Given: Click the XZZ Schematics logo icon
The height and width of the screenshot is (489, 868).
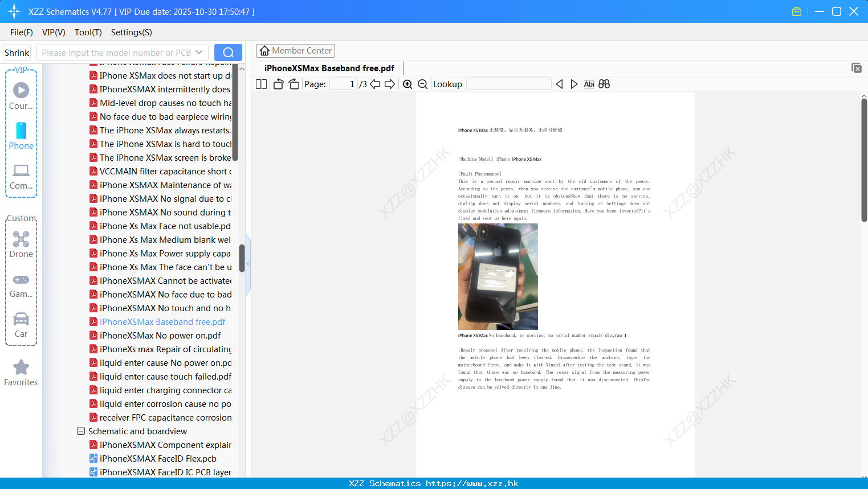Looking at the screenshot, I should [14, 11].
